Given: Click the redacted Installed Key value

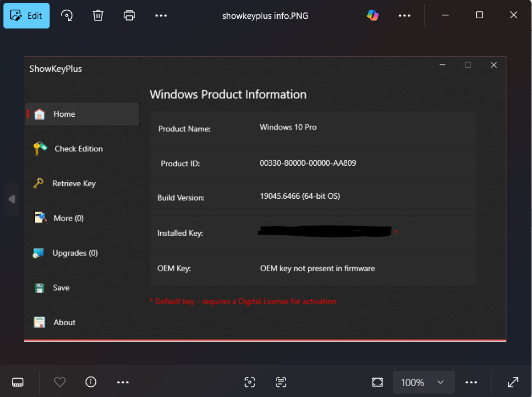Looking at the screenshot, I should coord(324,231).
